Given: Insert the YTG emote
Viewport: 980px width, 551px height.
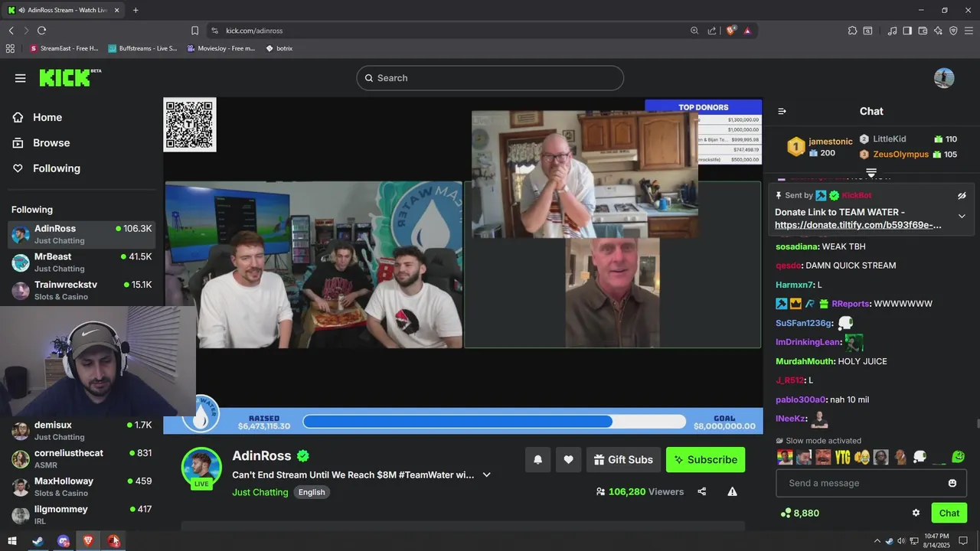Looking at the screenshot, I should tap(842, 458).
